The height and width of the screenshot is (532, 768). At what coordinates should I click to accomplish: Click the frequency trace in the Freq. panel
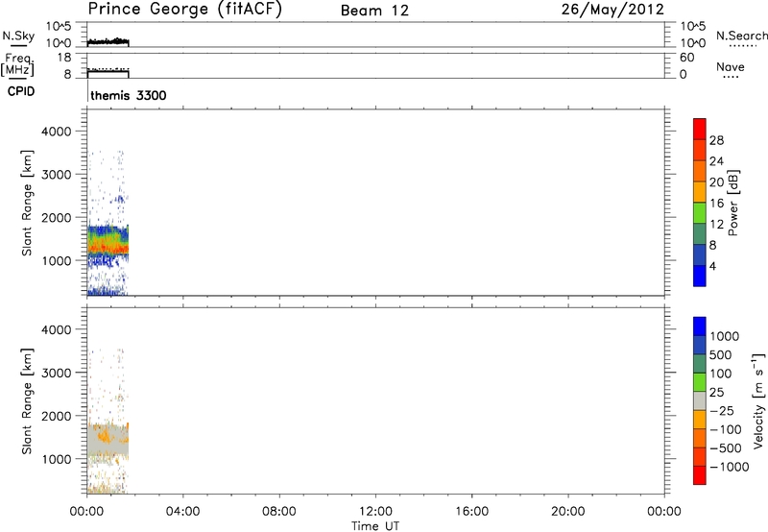pos(108,71)
